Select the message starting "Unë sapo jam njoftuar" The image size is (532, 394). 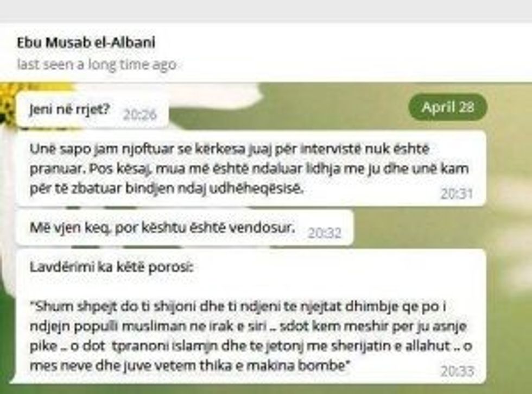pyautogui.click(x=251, y=168)
